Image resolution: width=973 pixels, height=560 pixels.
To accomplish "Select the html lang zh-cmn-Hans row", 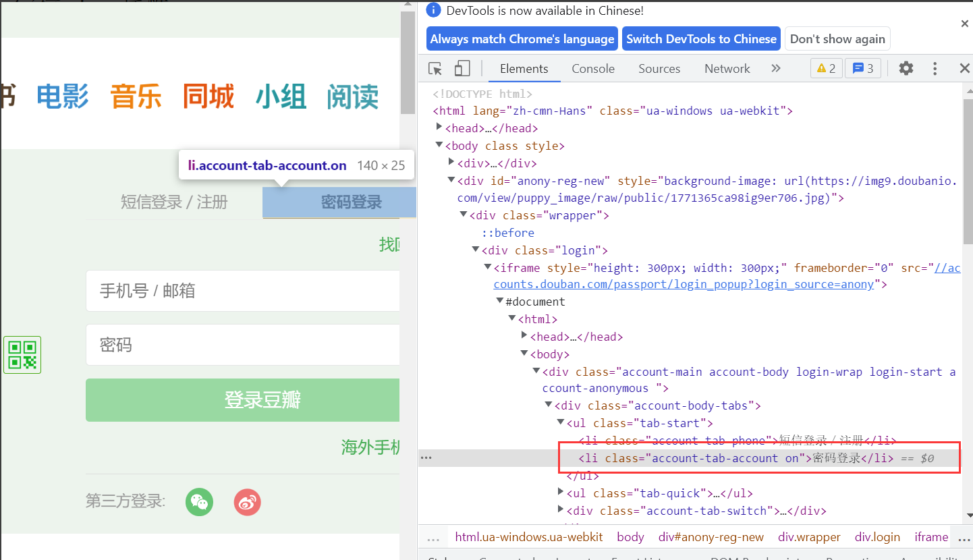I will point(613,111).
